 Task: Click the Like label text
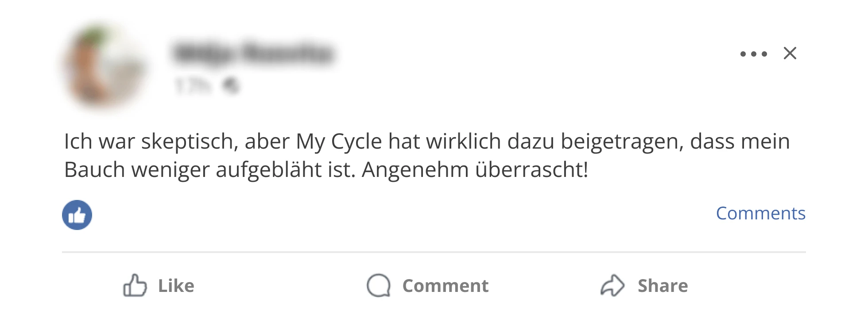[176, 286]
